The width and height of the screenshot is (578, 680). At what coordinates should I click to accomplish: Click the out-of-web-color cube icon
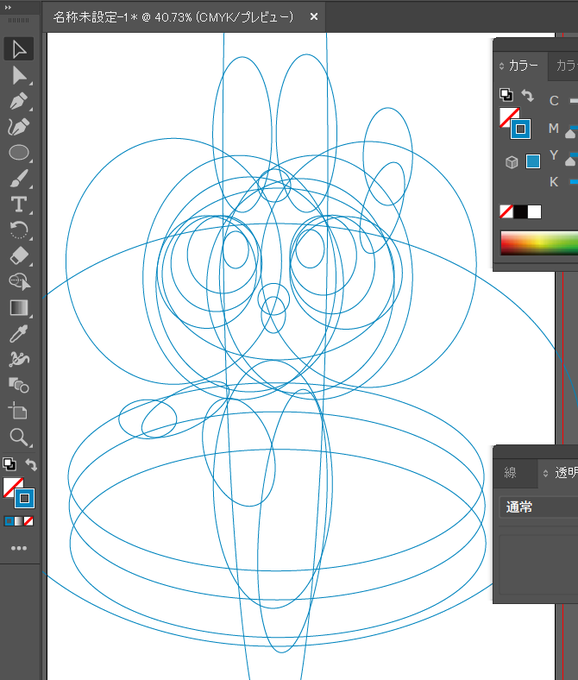tap(512, 162)
